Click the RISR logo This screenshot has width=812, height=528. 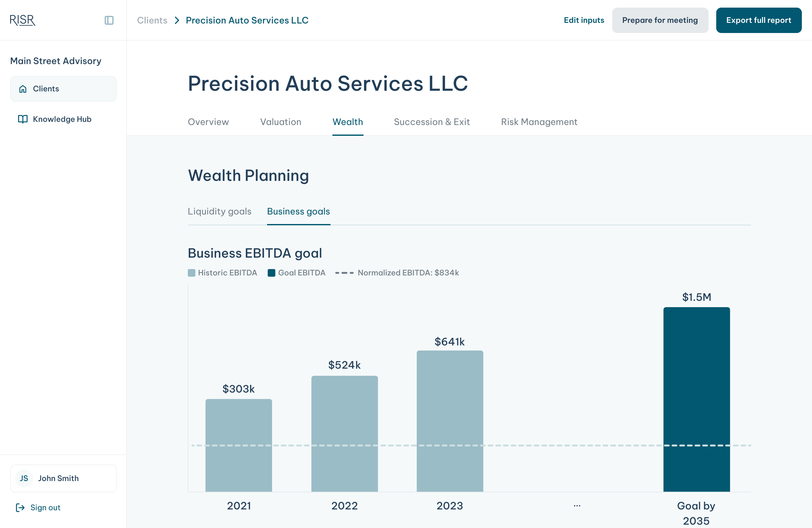(23, 20)
